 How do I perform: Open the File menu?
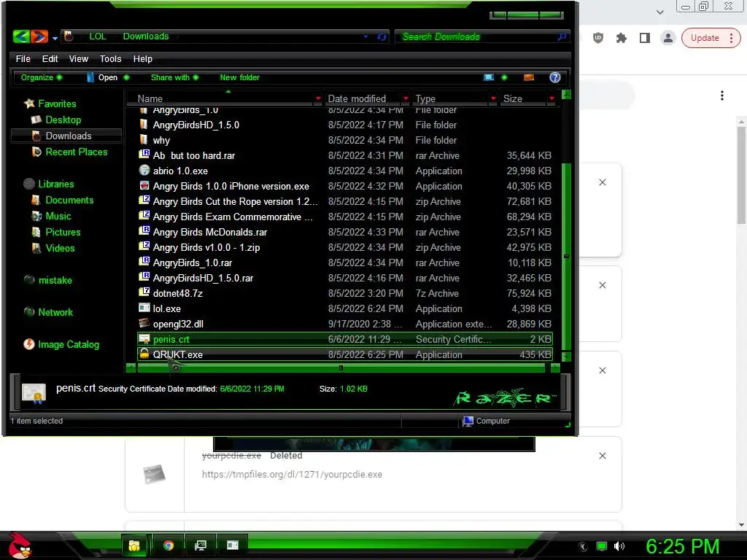[23, 58]
